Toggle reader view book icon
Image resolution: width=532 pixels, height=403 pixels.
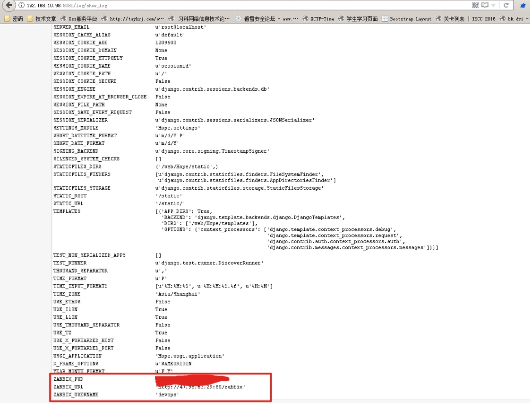(485, 5)
